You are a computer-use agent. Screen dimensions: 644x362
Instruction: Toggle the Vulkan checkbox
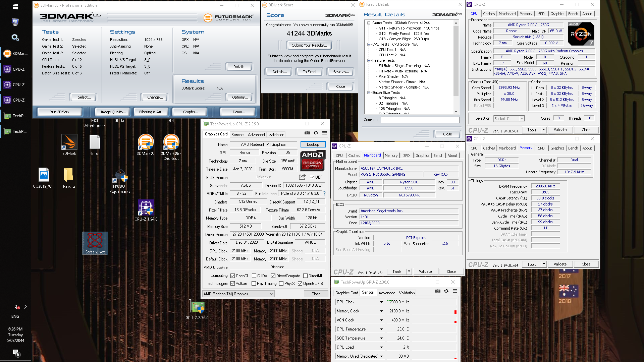232,284
